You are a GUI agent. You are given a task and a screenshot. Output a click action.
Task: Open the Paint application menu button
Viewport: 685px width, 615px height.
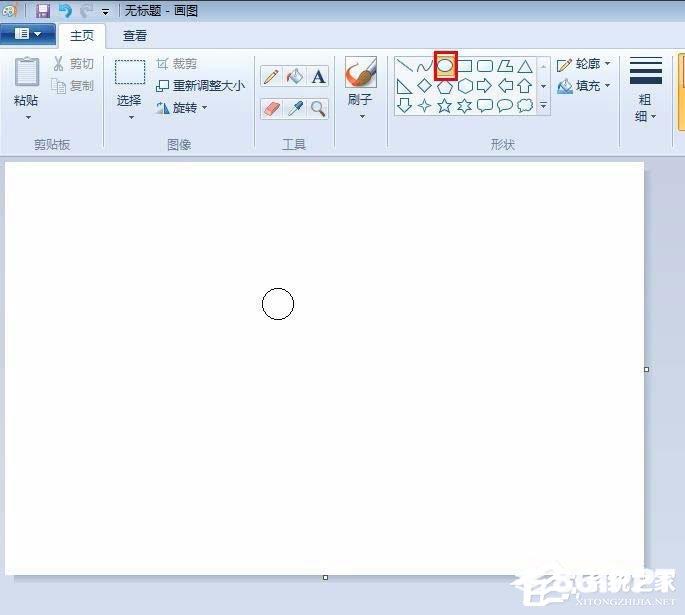[28, 34]
